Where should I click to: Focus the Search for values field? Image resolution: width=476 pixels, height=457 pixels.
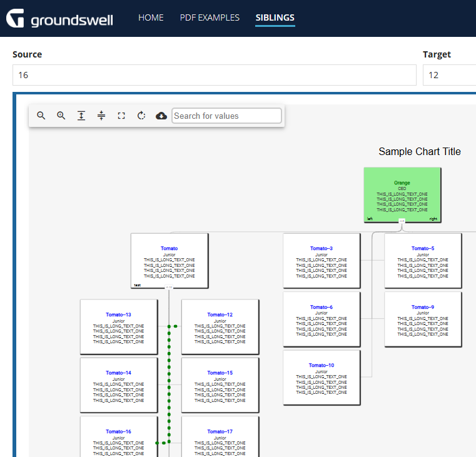pos(226,116)
